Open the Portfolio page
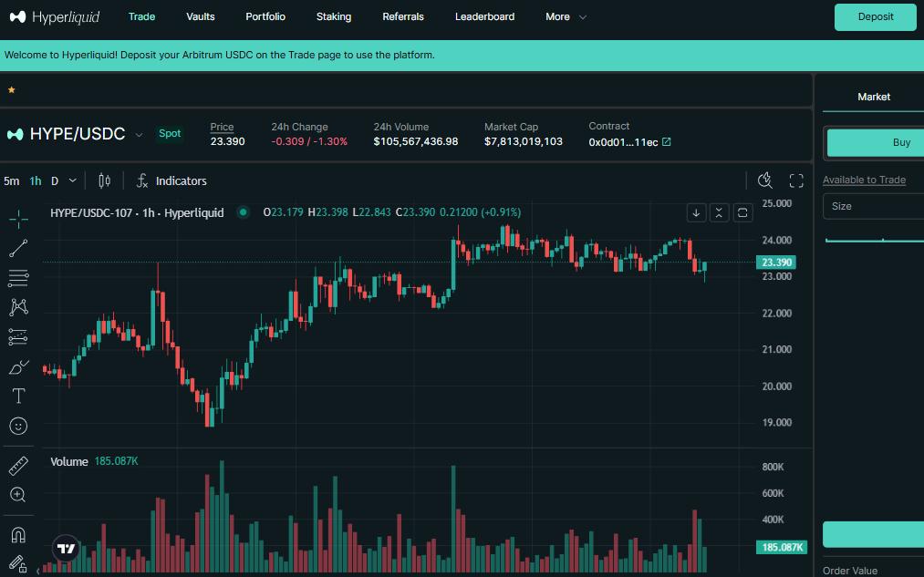The width and height of the screenshot is (924, 577). pos(265,16)
